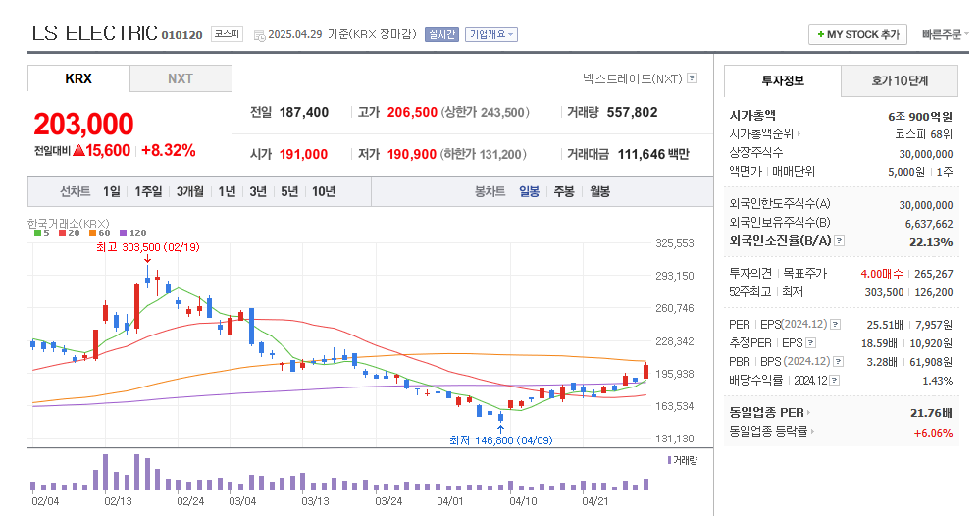Click the 시가총액 value 6조 900억원

coord(920,116)
